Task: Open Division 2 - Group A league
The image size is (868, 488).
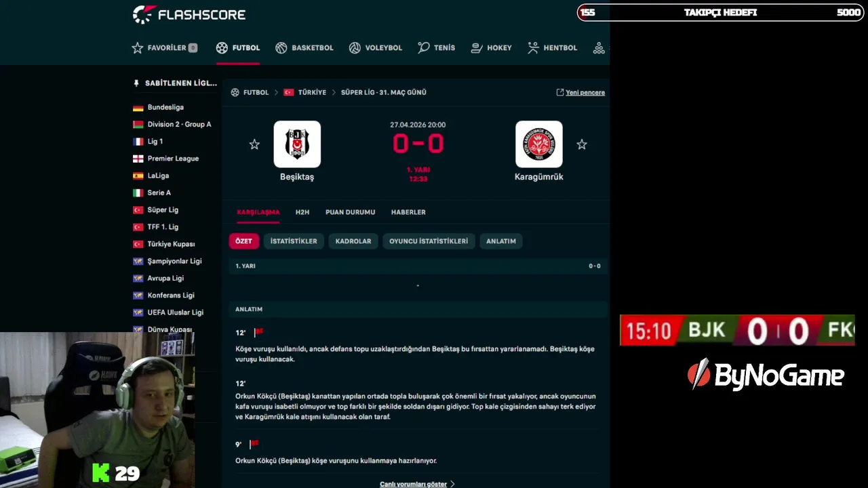Action: pyautogui.click(x=179, y=125)
